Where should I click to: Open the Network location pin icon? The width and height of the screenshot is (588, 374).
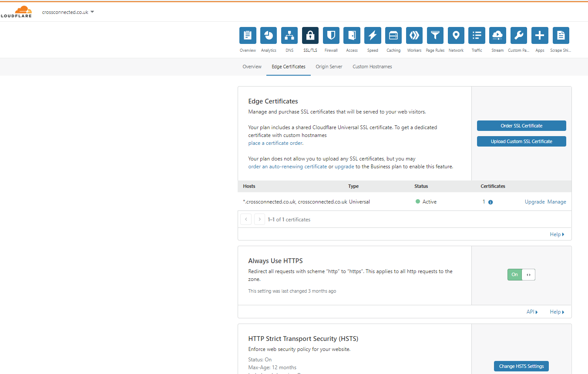456,36
